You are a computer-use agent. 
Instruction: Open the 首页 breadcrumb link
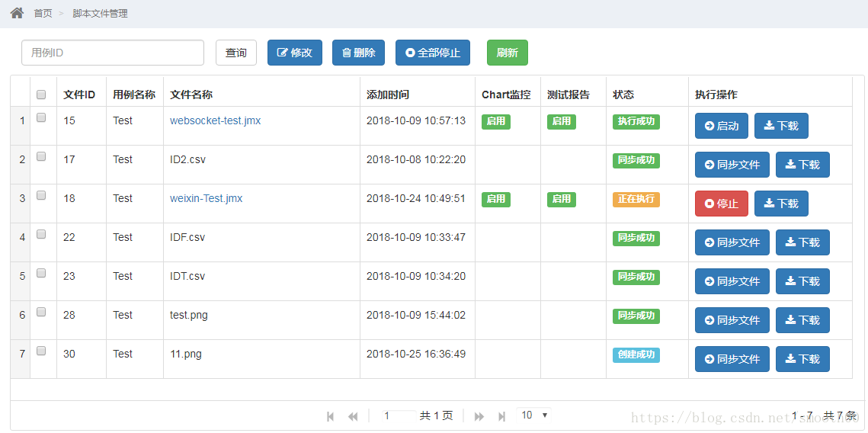click(x=43, y=13)
